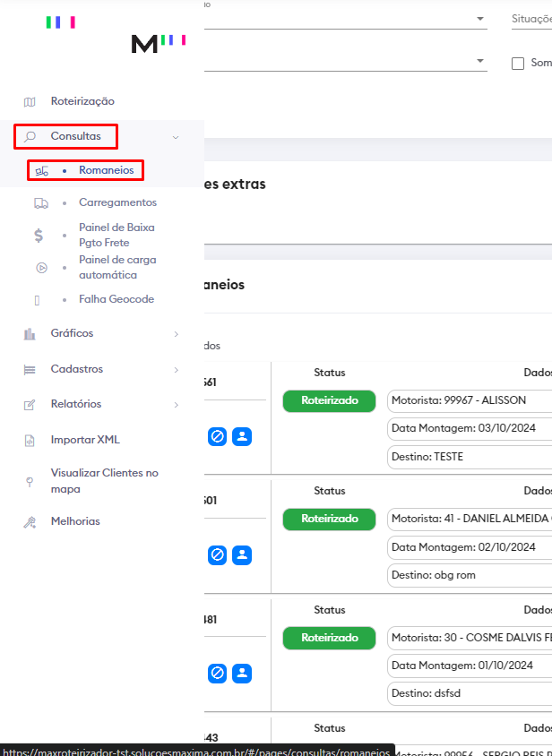The width and height of the screenshot is (552, 756).
Task: Click the Roteirização map icon
Action: tap(30, 102)
